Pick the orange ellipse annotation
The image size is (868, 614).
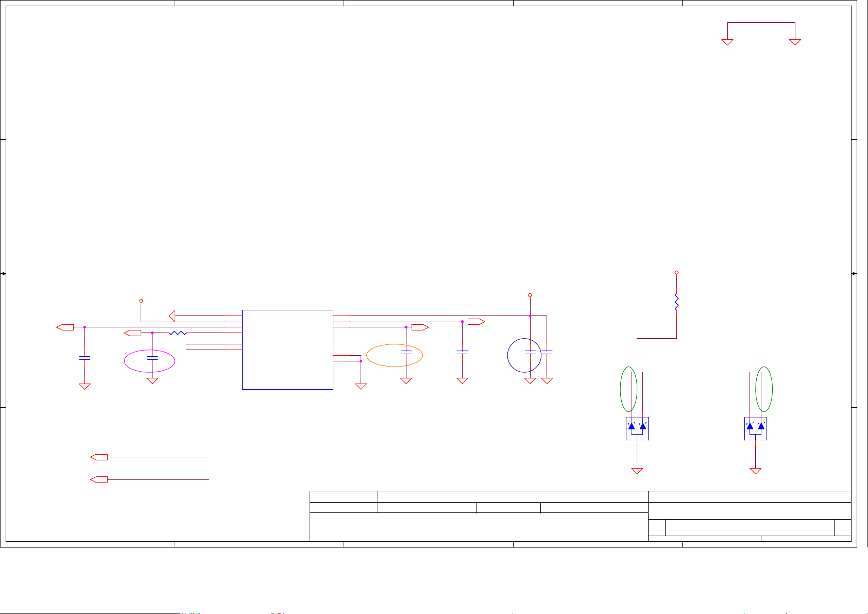pyautogui.click(x=395, y=355)
